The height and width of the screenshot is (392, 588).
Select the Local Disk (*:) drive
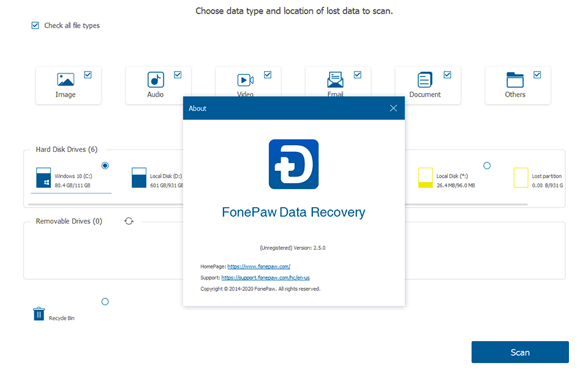pos(486,165)
